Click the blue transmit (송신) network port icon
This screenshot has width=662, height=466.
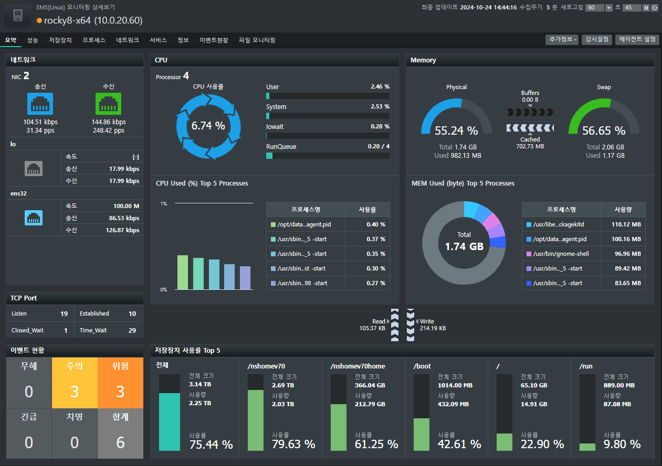(40, 103)
